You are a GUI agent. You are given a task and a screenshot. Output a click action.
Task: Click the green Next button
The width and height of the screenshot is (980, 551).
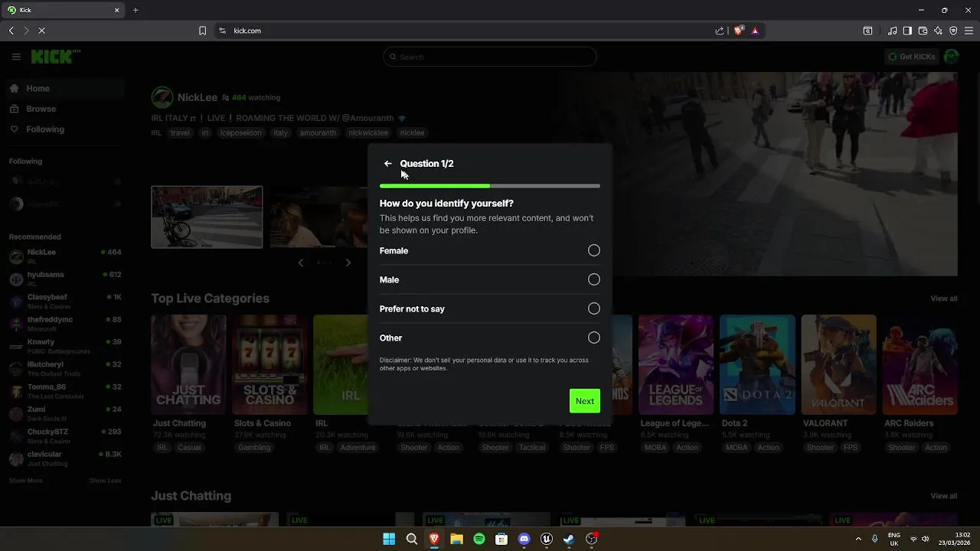point(585,401)
